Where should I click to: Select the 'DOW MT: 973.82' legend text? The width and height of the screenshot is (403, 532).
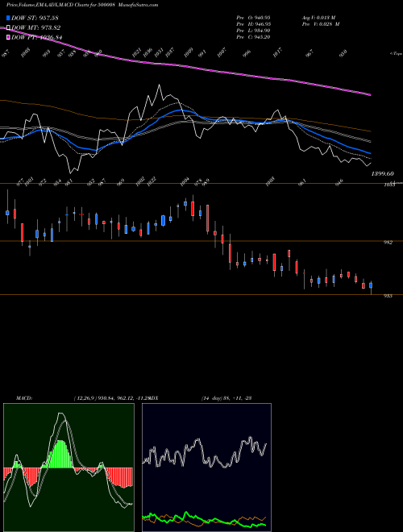(36, 27)
